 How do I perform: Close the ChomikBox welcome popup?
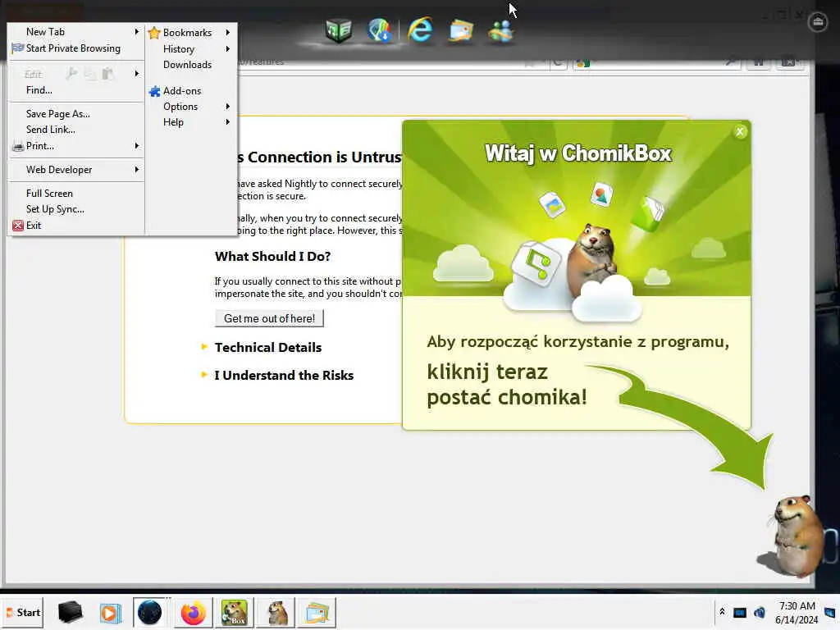[x=740, y=132]
